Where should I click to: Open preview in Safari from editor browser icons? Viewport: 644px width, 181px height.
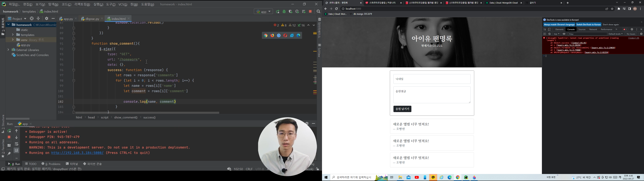click(279, 36)
